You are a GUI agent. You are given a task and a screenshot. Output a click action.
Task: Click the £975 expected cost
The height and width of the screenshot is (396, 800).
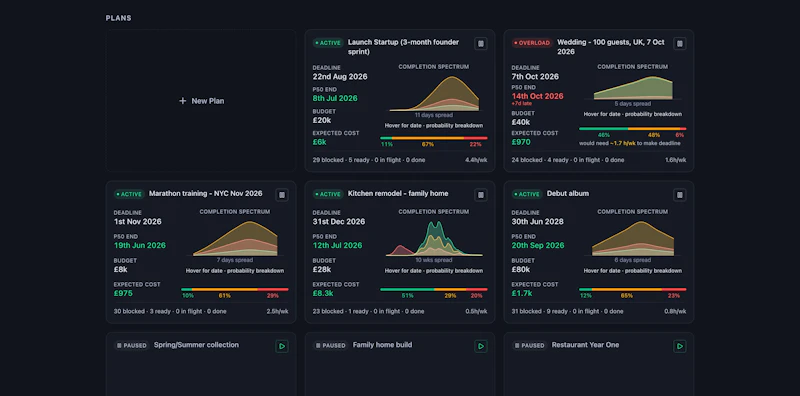123,293
